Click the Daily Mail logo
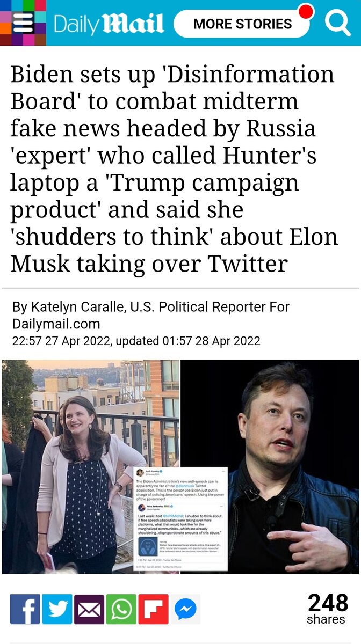 coord(109,24)
